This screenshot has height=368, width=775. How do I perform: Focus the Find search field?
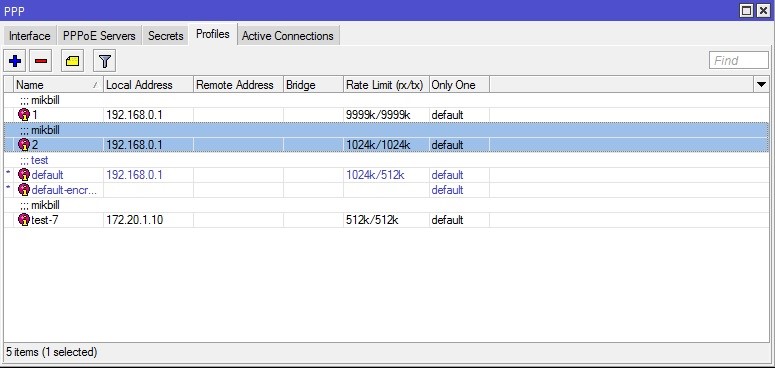[x=739, y=60]
